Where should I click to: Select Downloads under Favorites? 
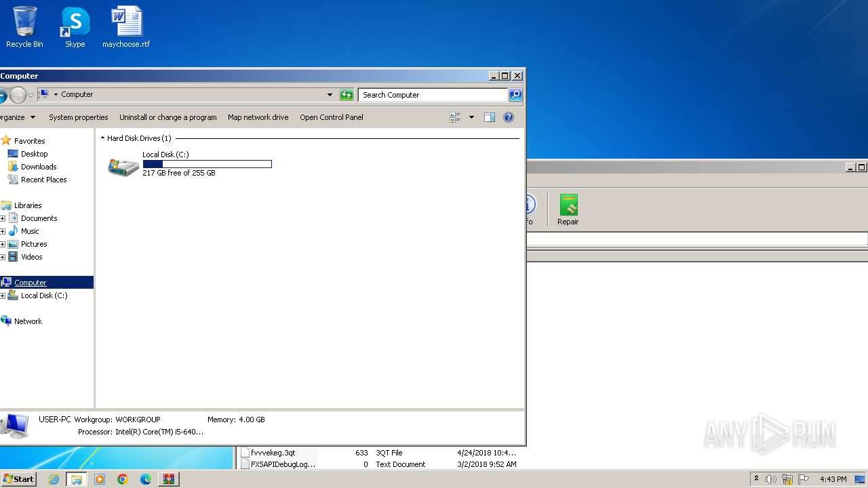[x=39, y=167]
